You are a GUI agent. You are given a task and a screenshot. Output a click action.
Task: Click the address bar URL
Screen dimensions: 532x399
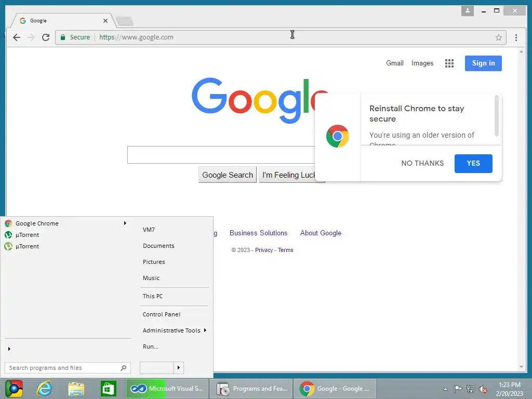pos(136,37)
